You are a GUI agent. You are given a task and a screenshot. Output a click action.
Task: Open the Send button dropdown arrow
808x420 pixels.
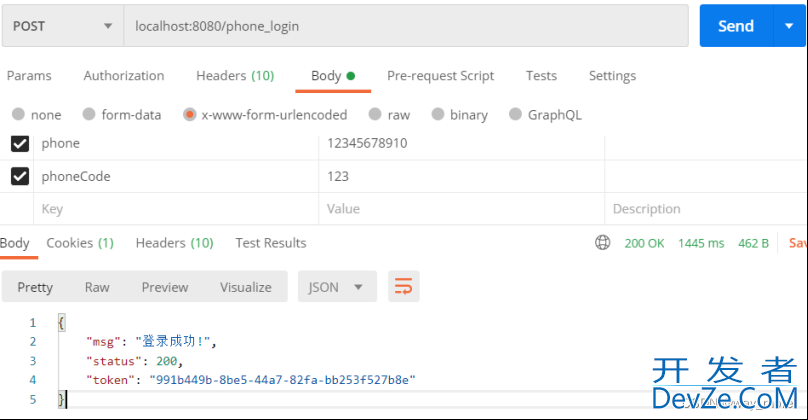[x=788, y=26]
